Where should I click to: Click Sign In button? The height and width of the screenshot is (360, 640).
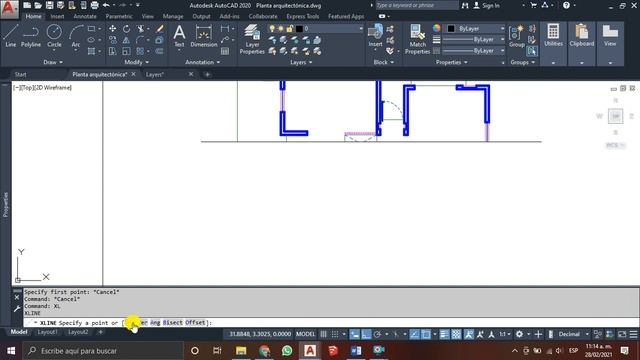pos(487,5)
